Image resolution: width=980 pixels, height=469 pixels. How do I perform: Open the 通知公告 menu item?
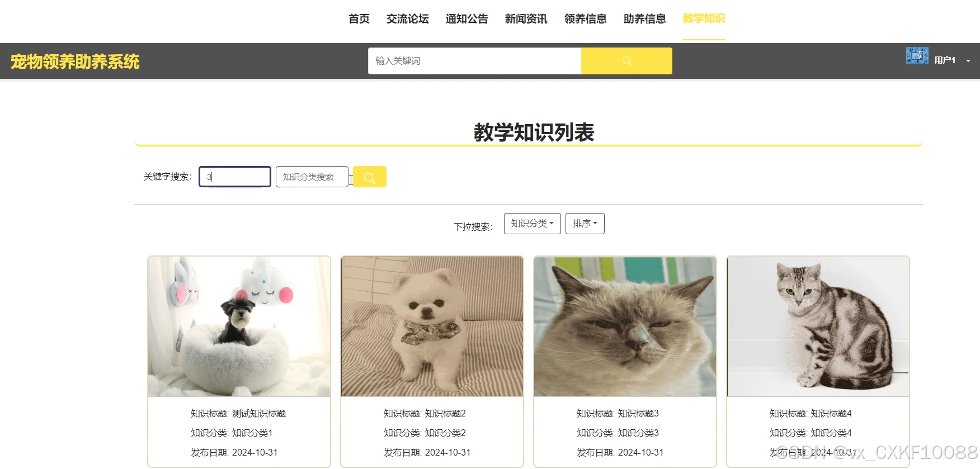(x=467, y=19)
